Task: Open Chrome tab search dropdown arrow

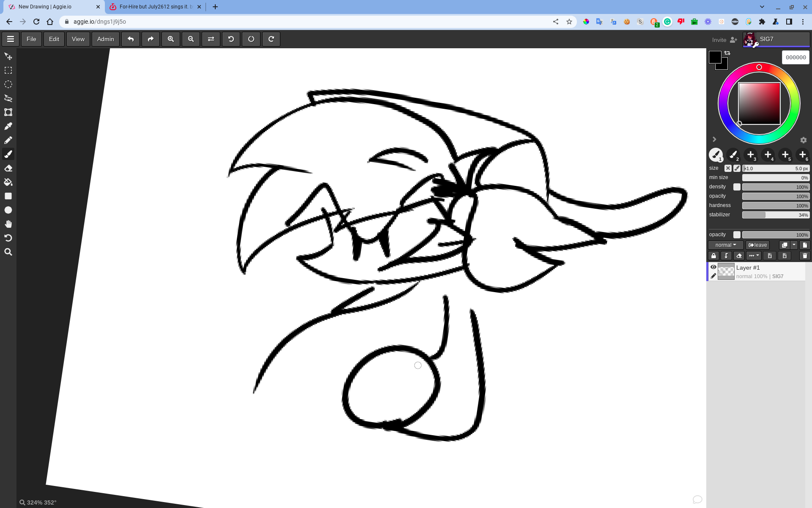Action: pyautogui.click(x=762, y=7)
